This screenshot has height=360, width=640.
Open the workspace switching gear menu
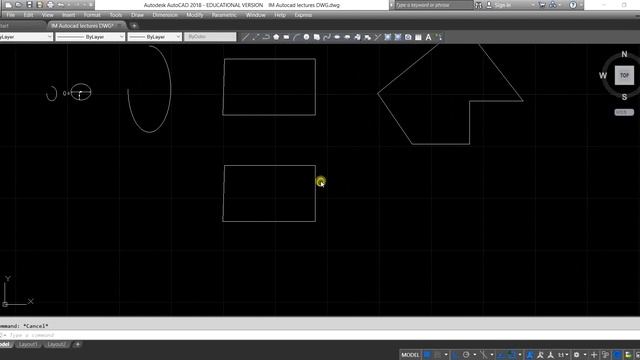click(576, 355)
